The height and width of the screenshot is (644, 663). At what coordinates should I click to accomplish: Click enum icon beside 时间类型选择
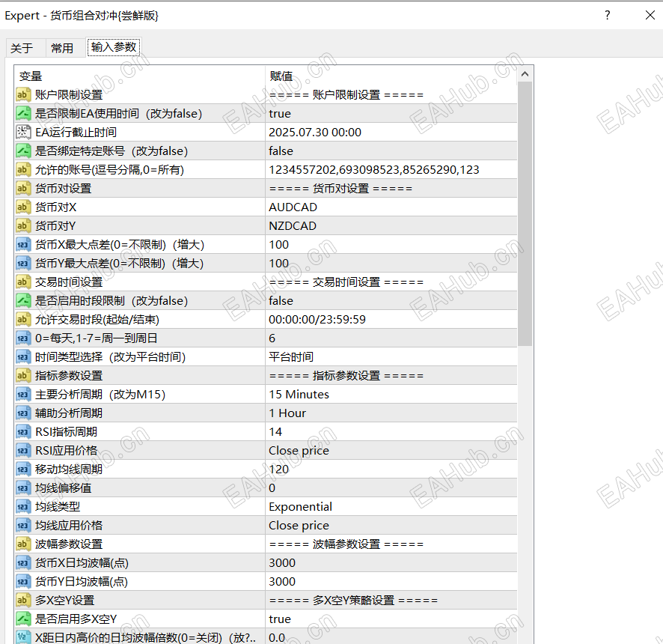click(x=23, y=356)
